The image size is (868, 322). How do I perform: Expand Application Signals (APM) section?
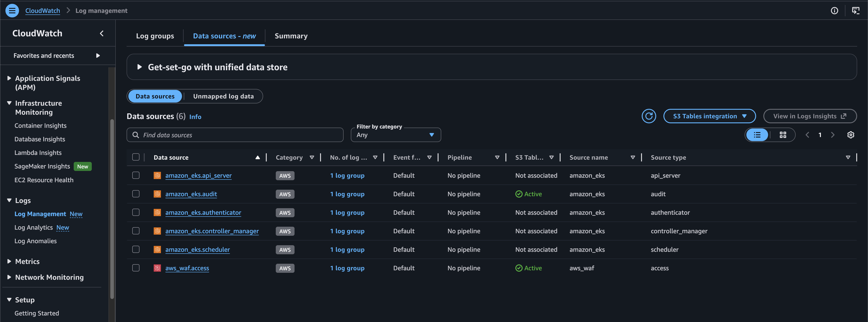pyautogui.click(x=9, y=78)
